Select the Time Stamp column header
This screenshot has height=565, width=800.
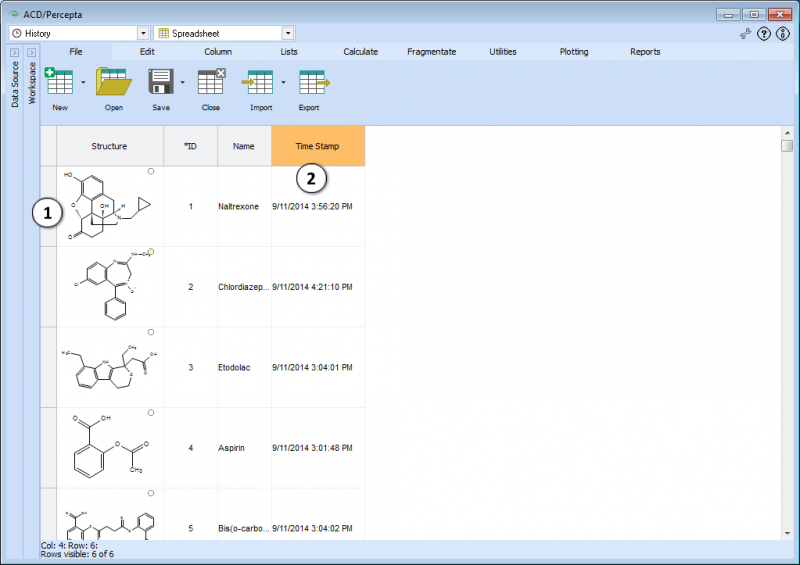tap(318, 146)
